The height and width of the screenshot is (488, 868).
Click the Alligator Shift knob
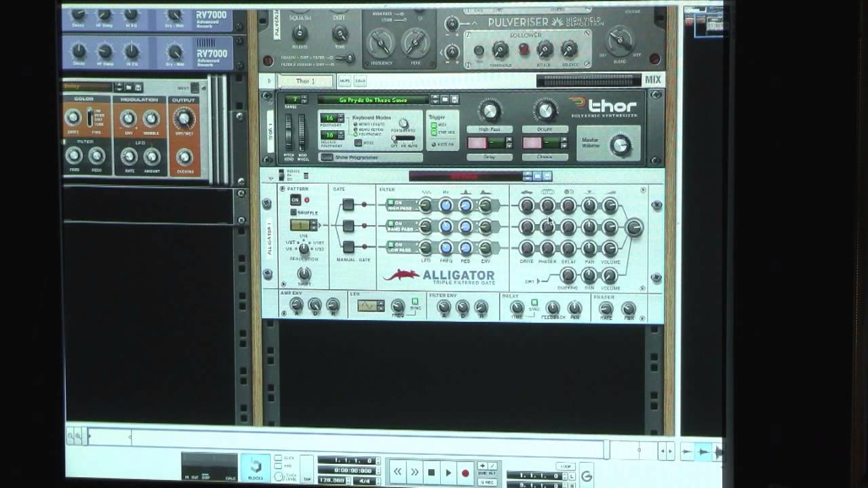click(x=304, y=274)
